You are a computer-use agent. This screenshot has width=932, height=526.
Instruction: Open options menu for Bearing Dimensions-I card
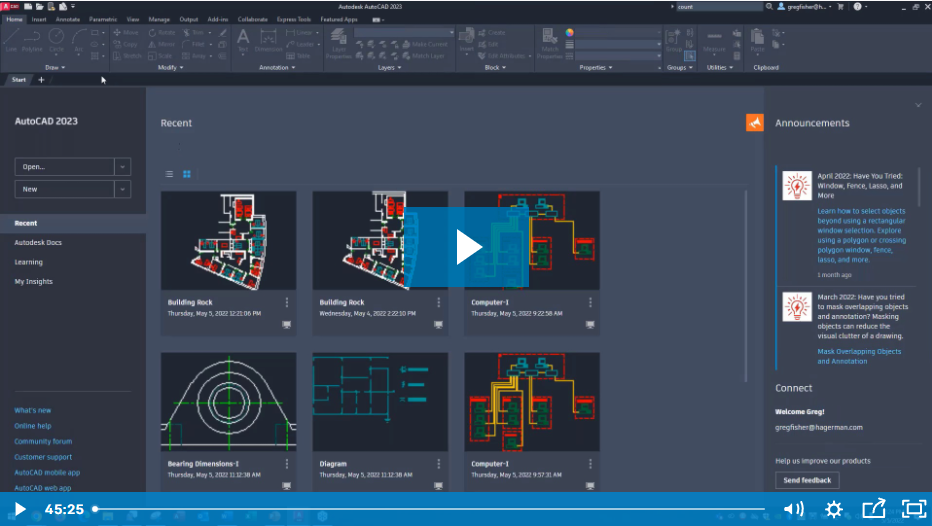coord(286,464)
